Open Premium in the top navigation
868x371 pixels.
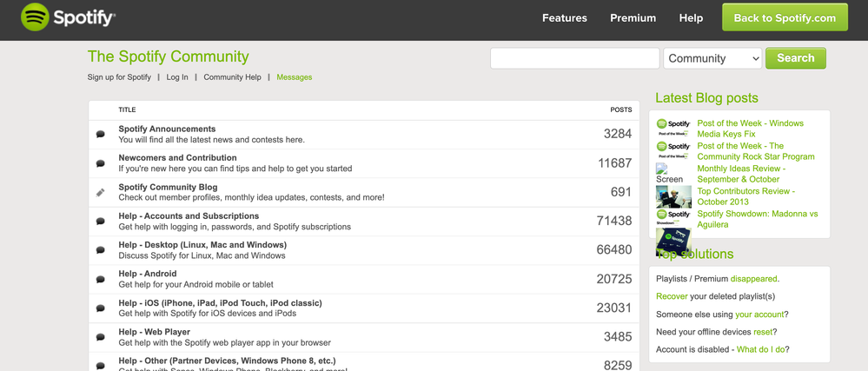pos(633,17)
